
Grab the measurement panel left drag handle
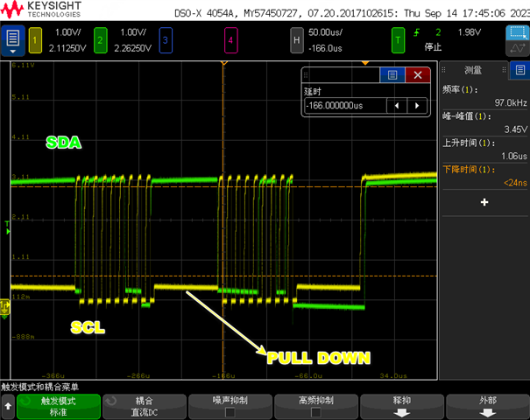[x=444, y=70]
